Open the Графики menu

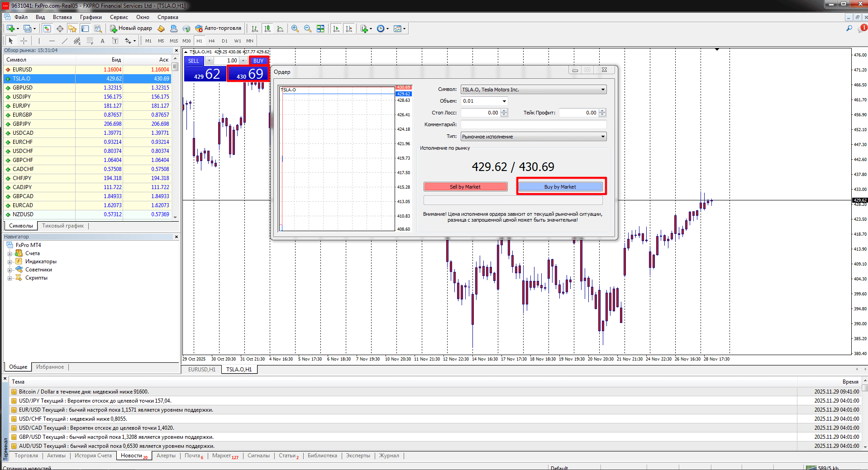91,17
